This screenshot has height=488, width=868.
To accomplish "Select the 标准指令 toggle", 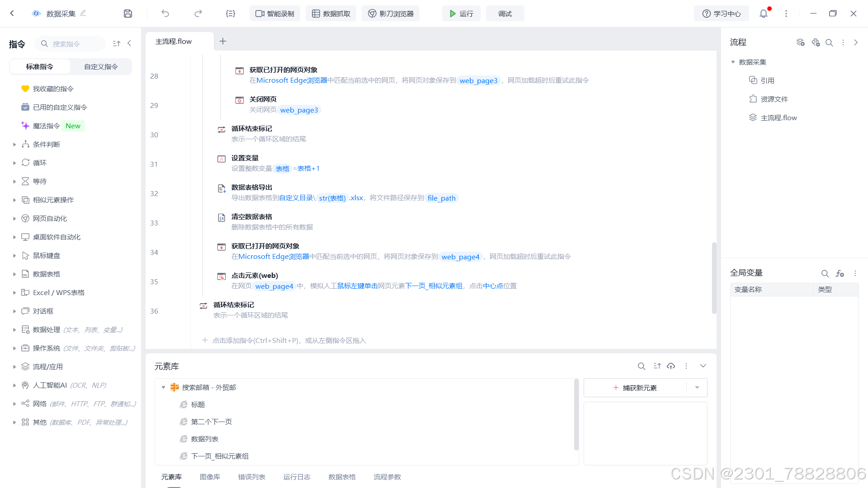I will (40, 66).
